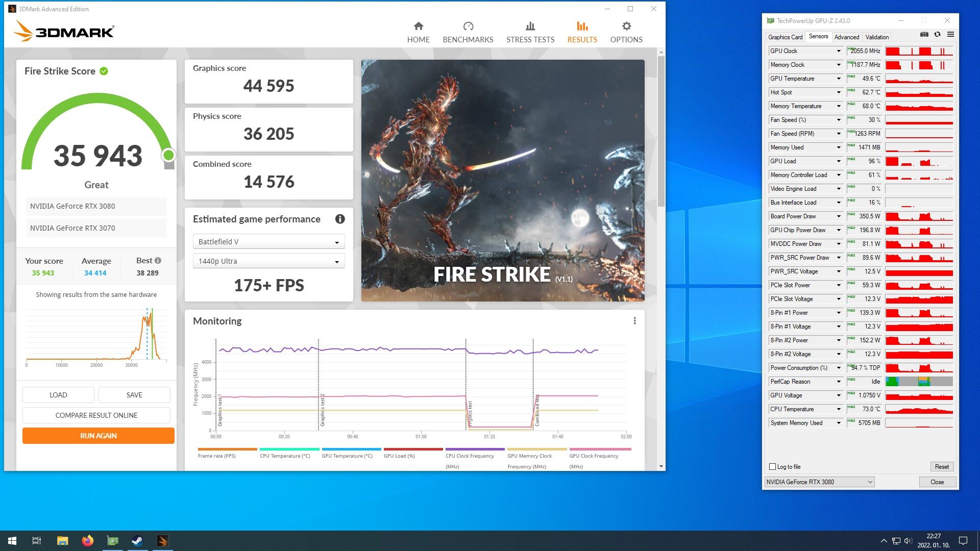Open the GPU Clock sensor dropdown arrow
Viewport: 980px width, 551px height.
(x=839, y=51)
